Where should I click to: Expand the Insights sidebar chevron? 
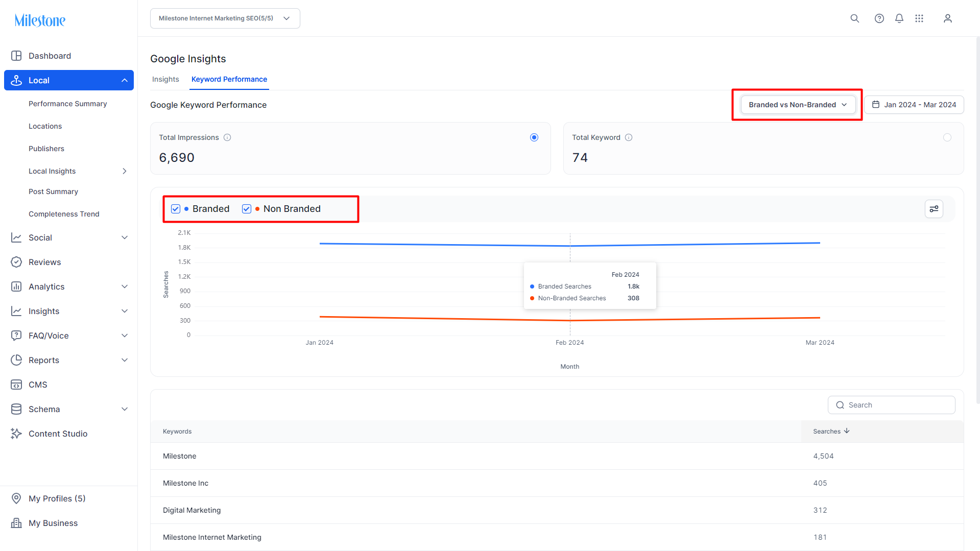coord(124,311)
